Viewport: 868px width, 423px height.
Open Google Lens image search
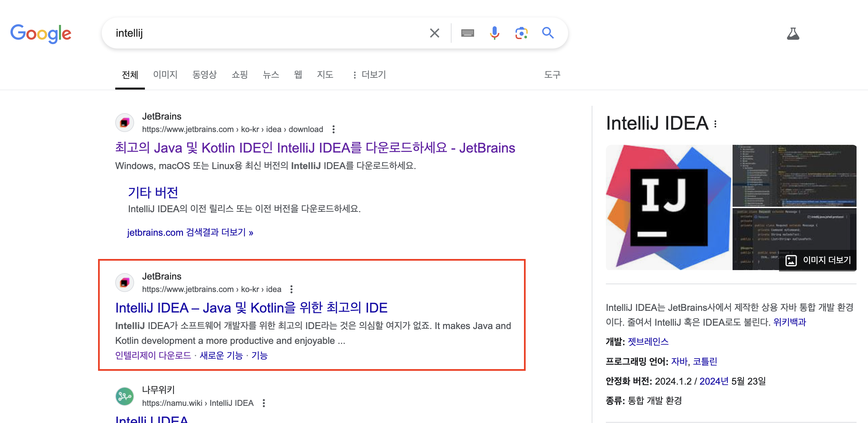521,33
